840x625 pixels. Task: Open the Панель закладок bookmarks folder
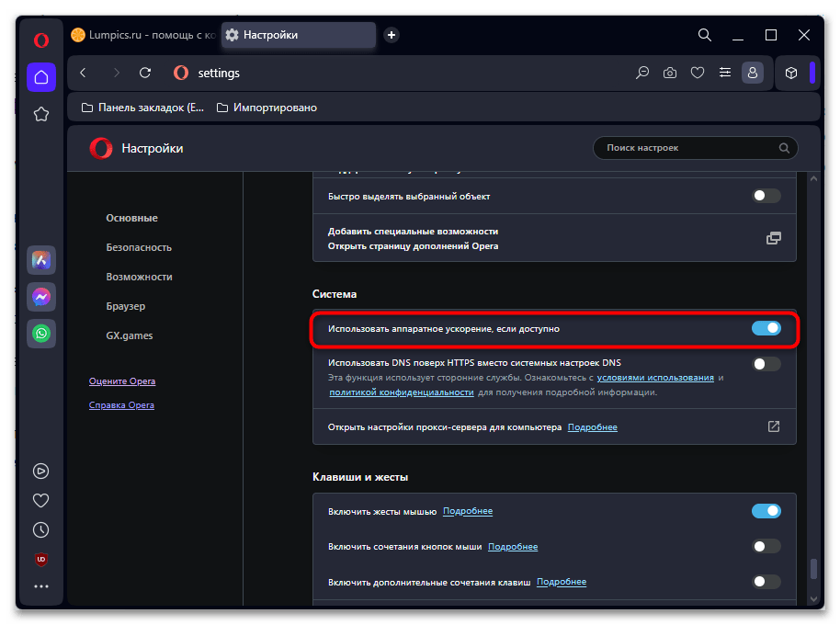click(x=142, y=108)
